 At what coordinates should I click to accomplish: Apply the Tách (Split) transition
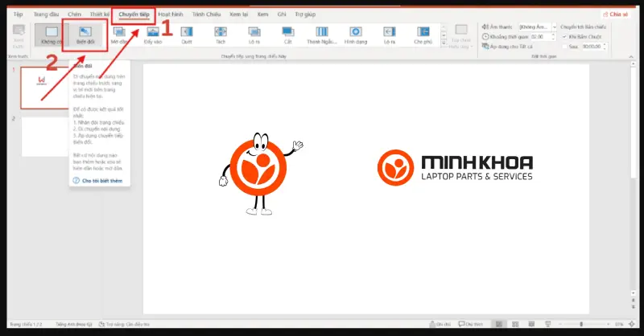[x=221, y=35]
